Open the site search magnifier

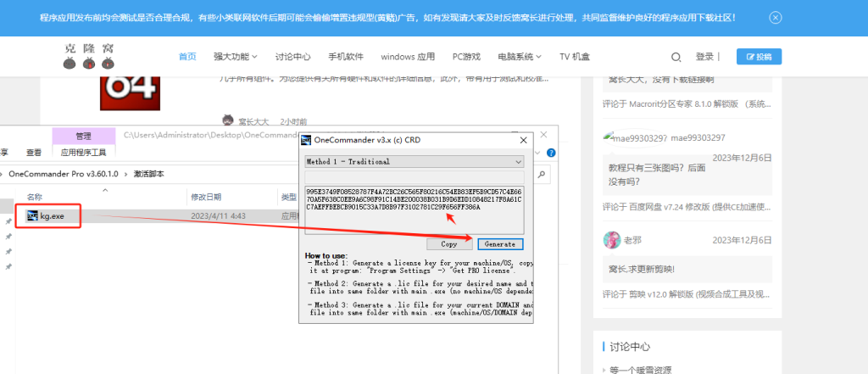pos(676,57)
